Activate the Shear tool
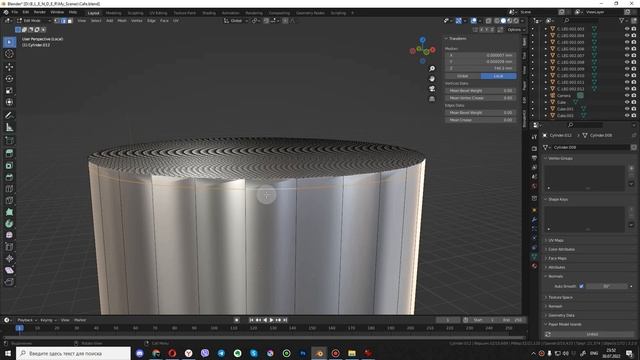The height and width of the screenshot is (360, 640). pos(9,270)
